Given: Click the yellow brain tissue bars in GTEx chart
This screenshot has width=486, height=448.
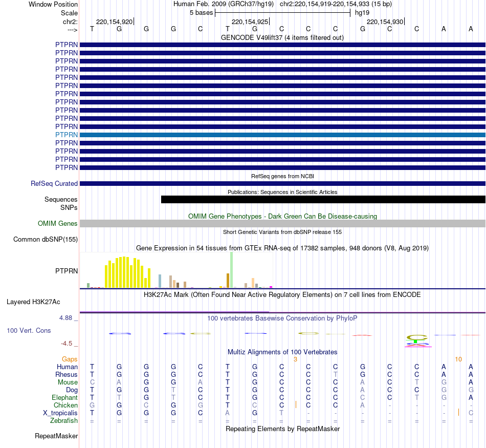Looking at the screenshot, I should [x=128, y=272].
